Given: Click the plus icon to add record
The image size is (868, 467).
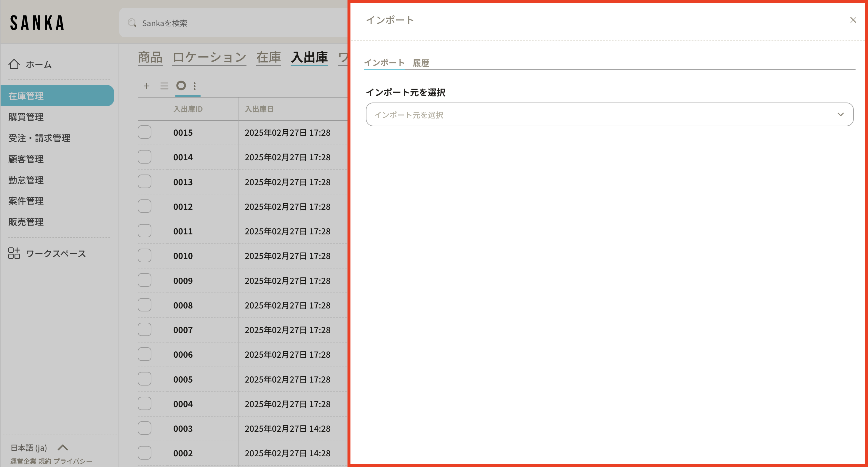Looking at the screenshot, I should [147, 86].
